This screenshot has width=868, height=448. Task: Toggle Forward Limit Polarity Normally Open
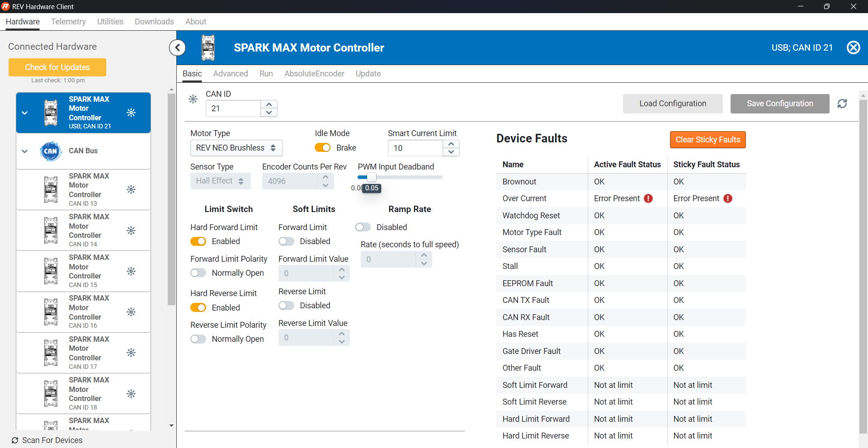(x=198, y=273)
